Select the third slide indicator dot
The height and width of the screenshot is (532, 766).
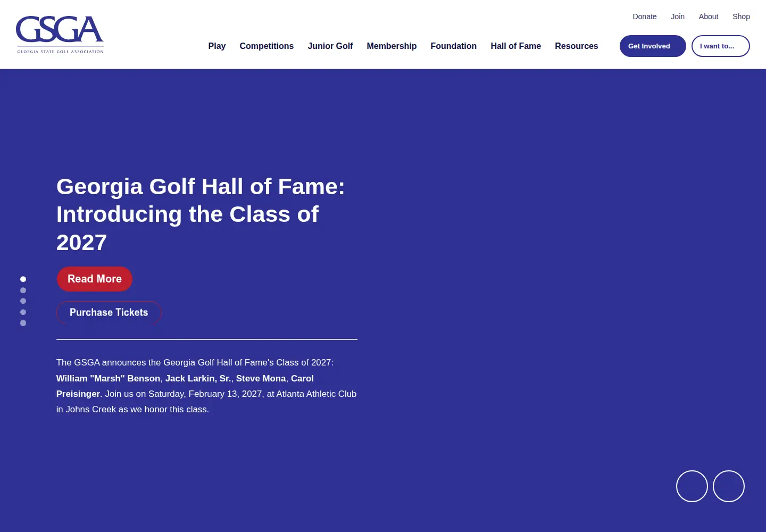point(23,301)
